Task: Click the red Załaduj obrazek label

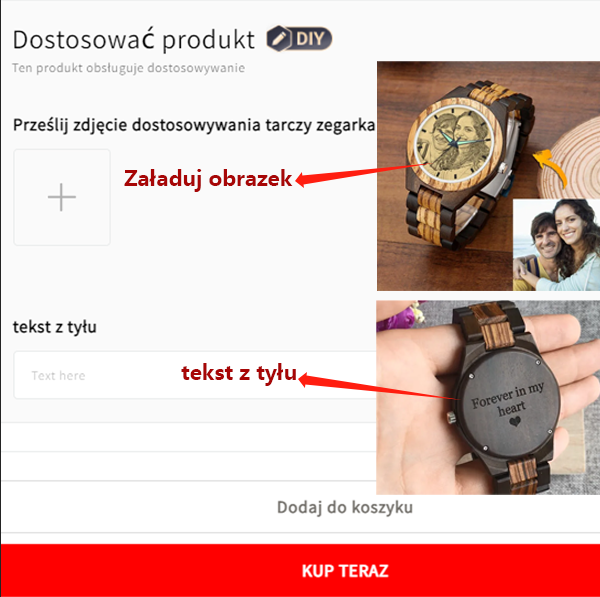Action: (x=208, y=178)
